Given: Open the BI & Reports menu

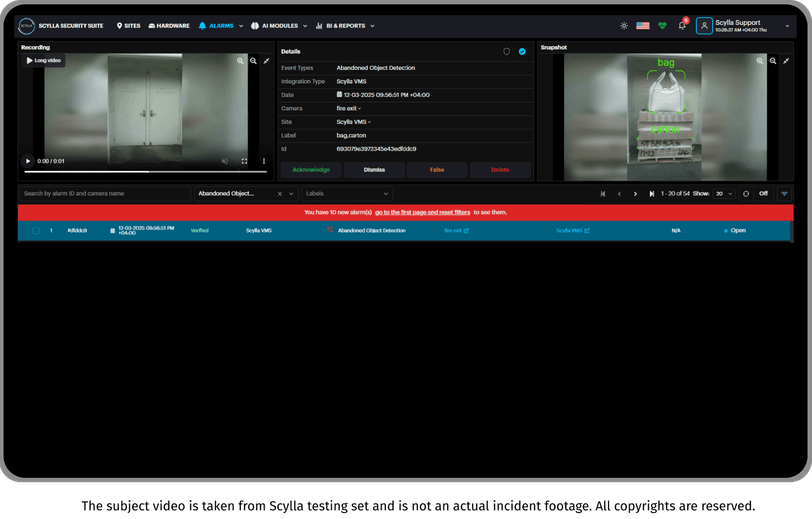Looking at the screenshot, I should (x=340, y=26).
